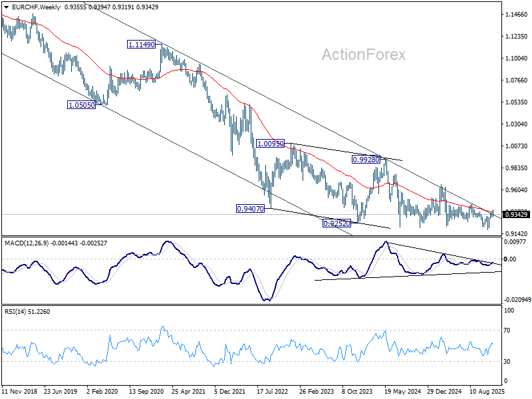Select the 0.94070 price label
Screen dimensions: 532x399
click(250, 209)
